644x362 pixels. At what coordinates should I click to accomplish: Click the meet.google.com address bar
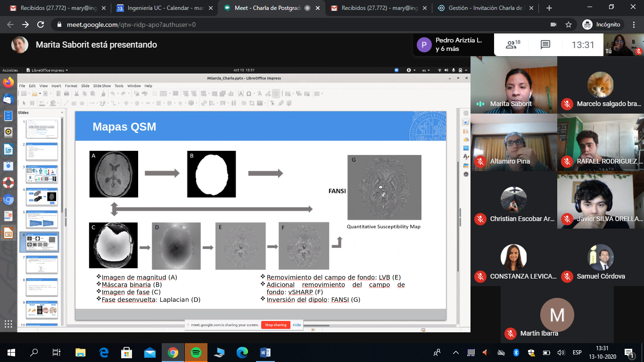coord(302,25)
